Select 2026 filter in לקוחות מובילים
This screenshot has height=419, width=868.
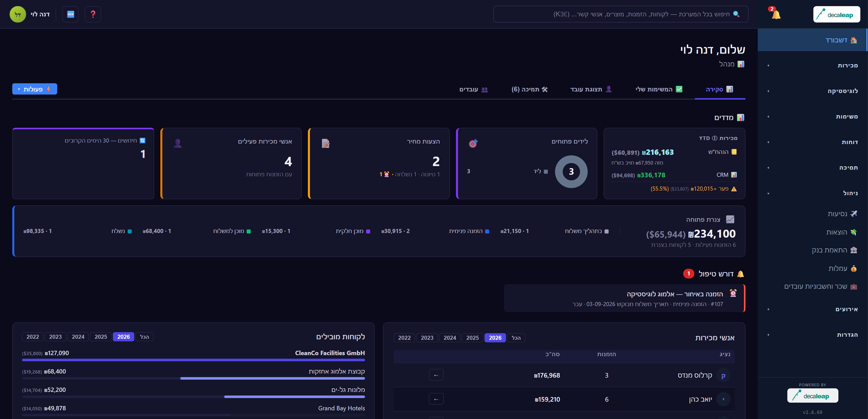123,337
